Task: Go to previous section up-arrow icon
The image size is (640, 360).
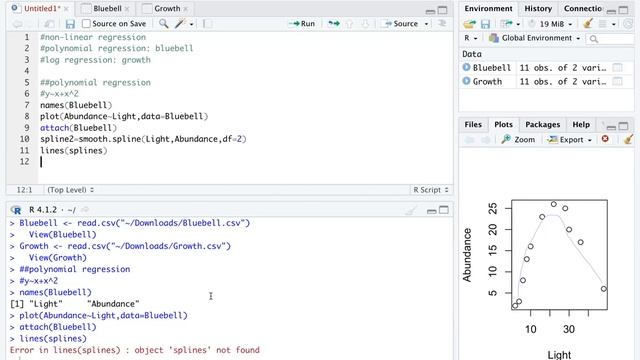Action: [x=349, y=24]
